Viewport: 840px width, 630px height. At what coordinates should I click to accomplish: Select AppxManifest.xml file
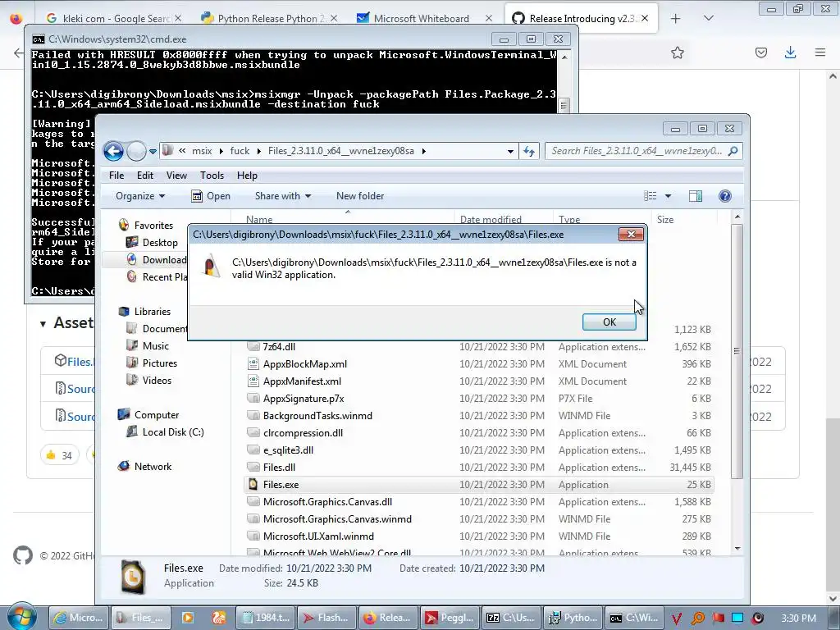pyautogui.click(x=302, y=381)
